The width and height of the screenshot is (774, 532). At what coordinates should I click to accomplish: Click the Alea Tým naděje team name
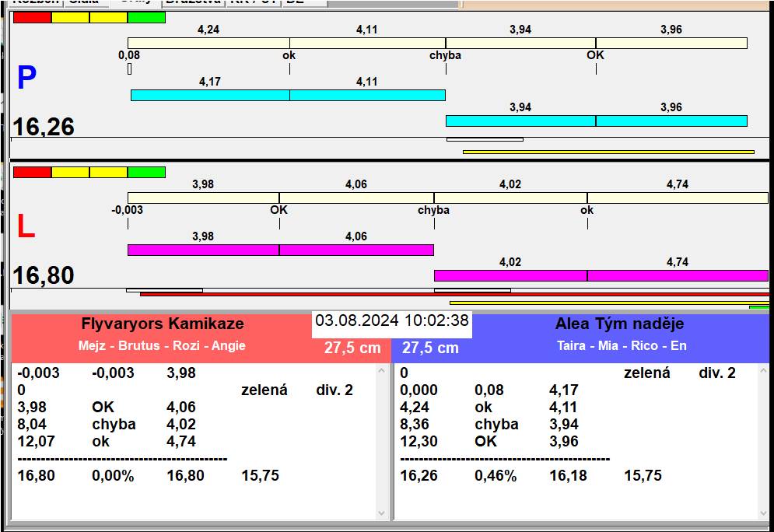coord(619,324)
